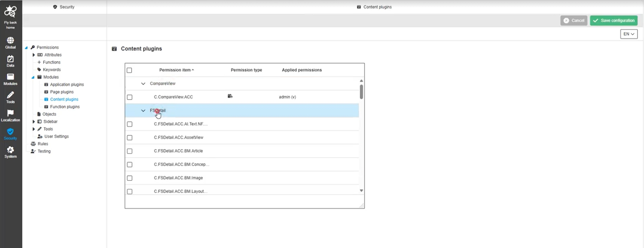The height and width of the screenshot is (248, 644).
Task: Collapse the CompareView group chevron
Action: tap(143, 84)
